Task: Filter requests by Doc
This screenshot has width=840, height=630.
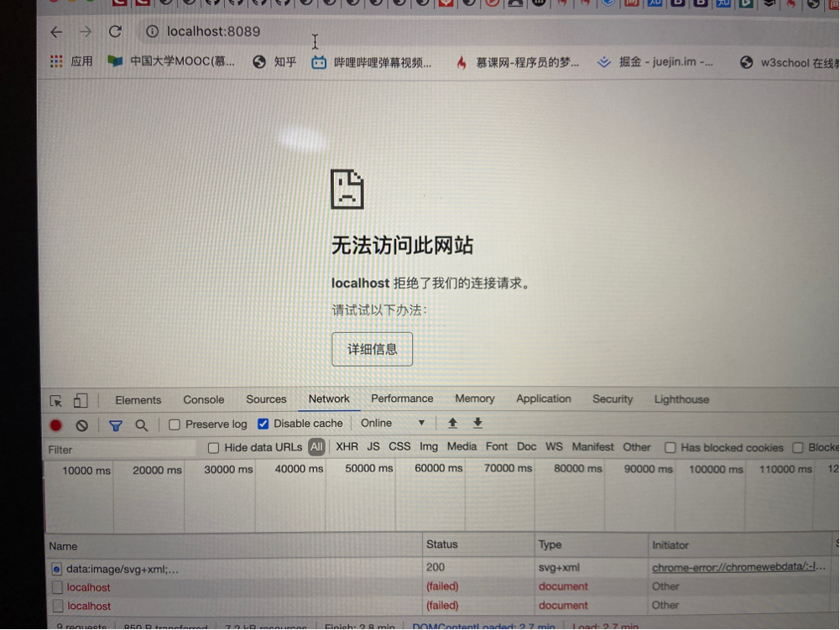Action: pos(527,447)
